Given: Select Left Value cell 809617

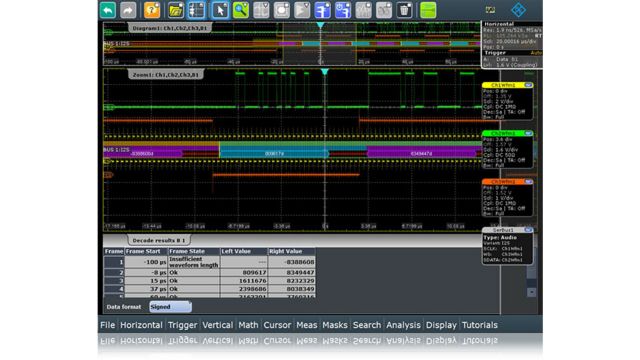Looking at the screenshot, I should [244, 272].
